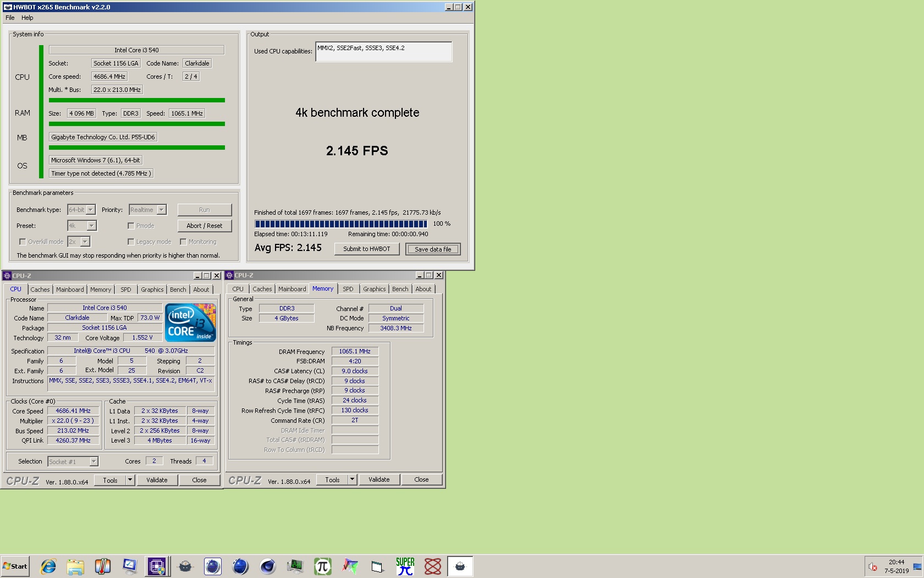Click the monitor with checkmark taskbar icon
This screenshot has width=924, height=578.
[x=130, y=566]
